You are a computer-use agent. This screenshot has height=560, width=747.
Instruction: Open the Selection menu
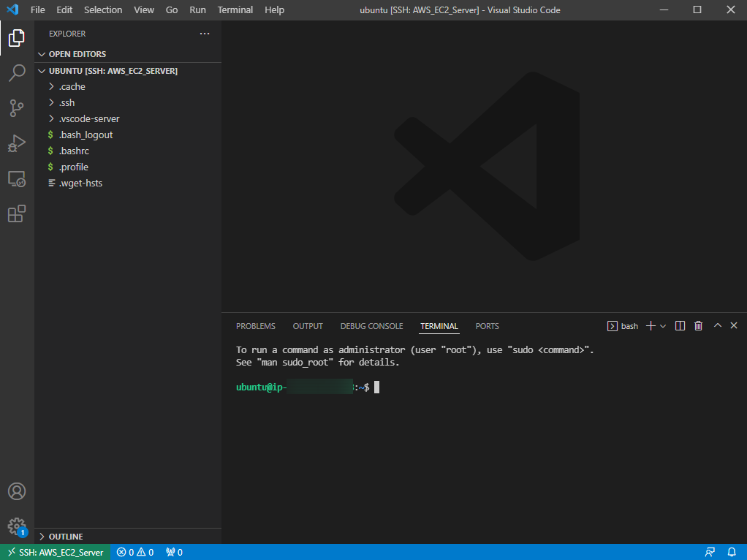[103, 10]
